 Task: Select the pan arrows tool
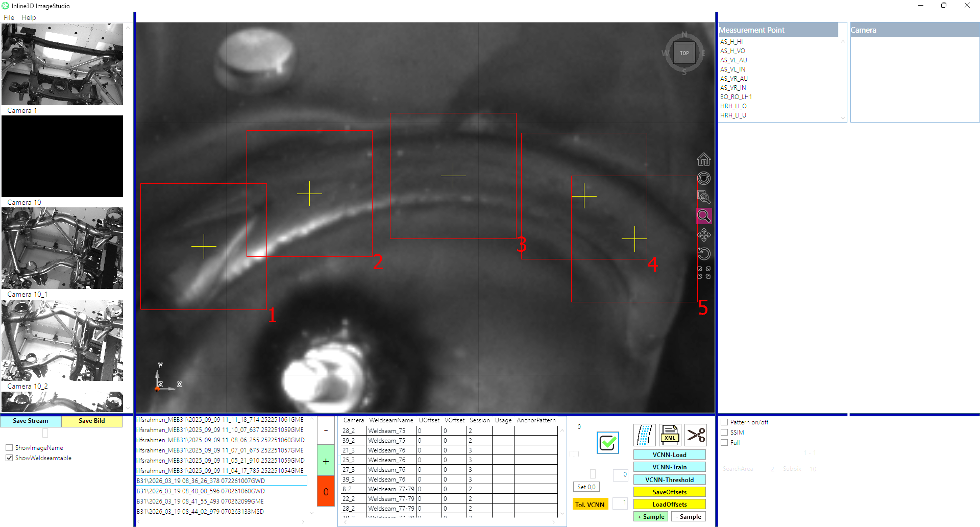[x=703, y=235]
